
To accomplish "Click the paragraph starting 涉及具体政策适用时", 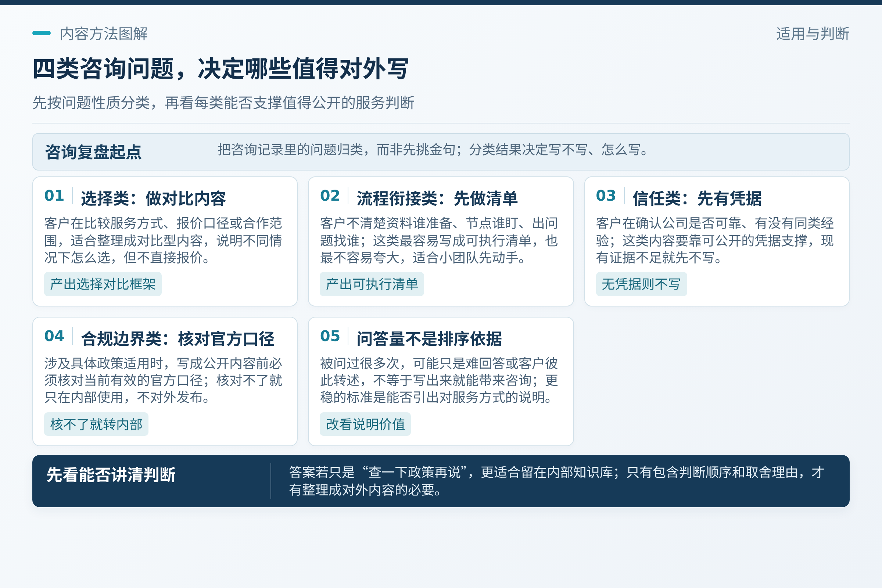I will (x=163, y=380).
